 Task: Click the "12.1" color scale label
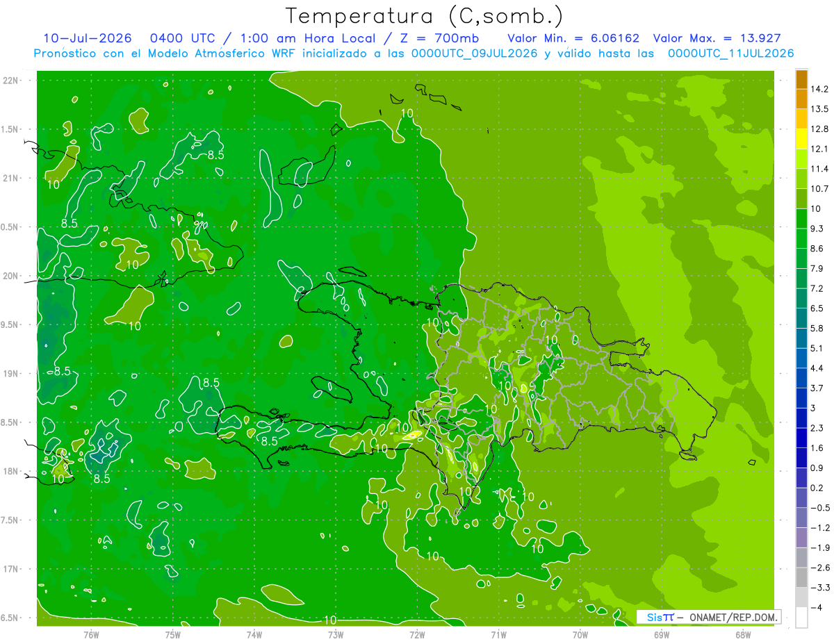pos(819,149)
